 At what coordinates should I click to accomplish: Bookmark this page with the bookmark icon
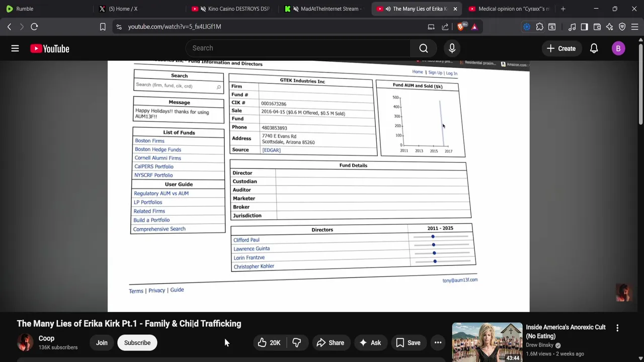[103, 27]
